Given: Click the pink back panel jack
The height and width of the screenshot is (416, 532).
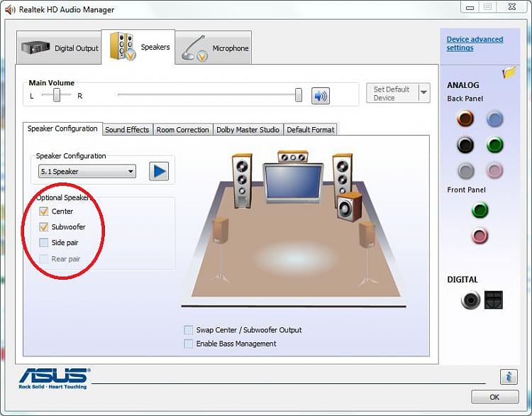Looking at the screenshot, I should 494,170.
